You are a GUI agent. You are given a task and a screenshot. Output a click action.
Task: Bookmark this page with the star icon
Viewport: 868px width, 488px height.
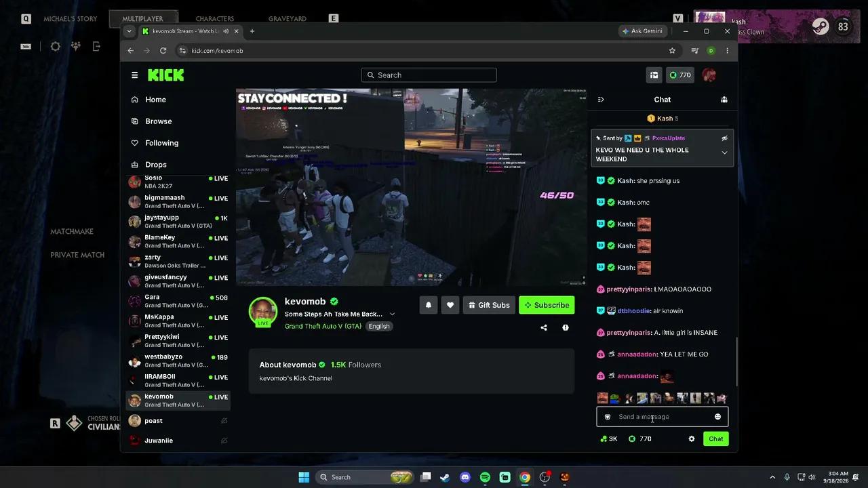click(672, 51)
